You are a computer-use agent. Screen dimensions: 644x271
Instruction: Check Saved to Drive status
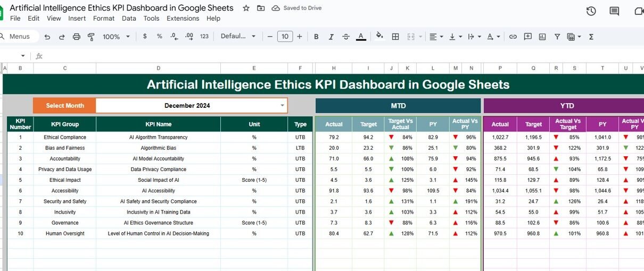[x=296, y=8]
